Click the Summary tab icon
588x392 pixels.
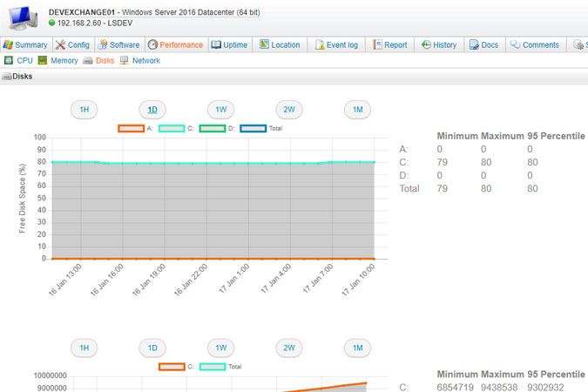9,44
